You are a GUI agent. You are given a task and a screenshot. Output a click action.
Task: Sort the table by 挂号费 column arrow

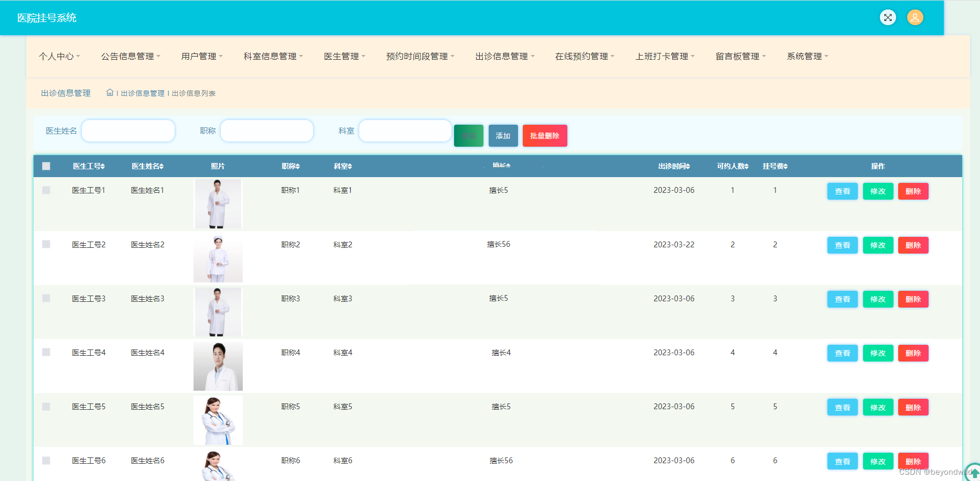tap(787, 166)
